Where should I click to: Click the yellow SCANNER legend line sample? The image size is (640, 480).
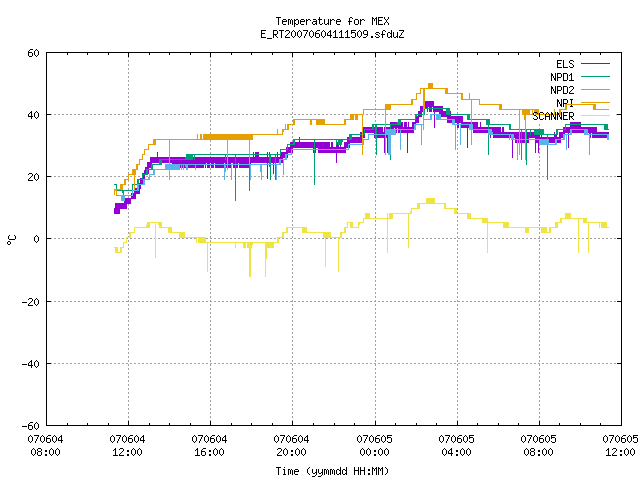click(x=595, y=116)
